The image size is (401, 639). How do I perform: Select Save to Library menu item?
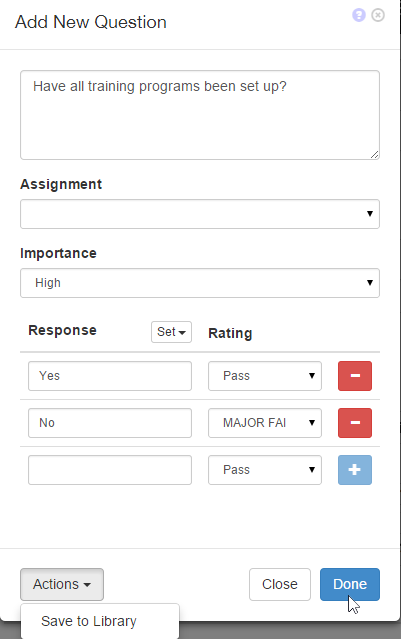89,621
